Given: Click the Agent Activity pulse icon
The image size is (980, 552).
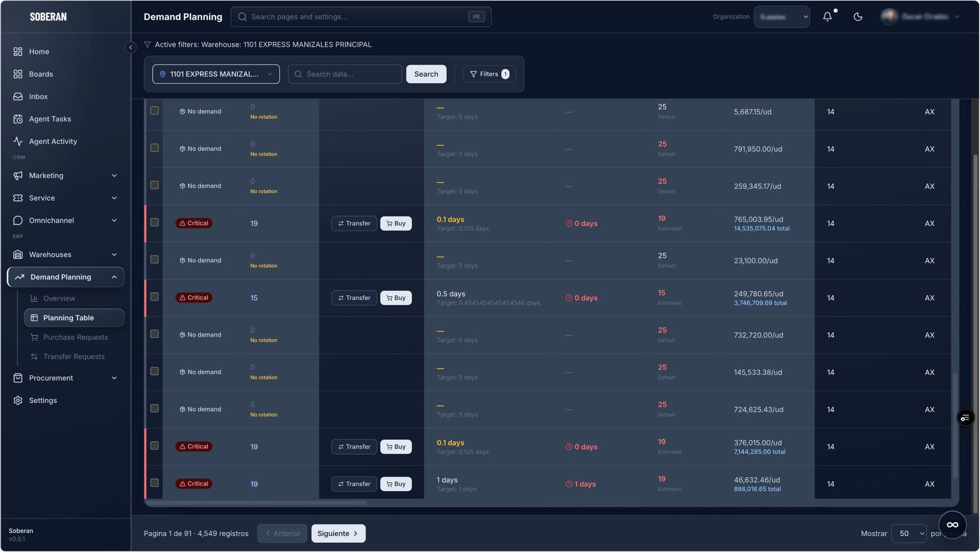Looking at the screenshot, I should [18, 141].
